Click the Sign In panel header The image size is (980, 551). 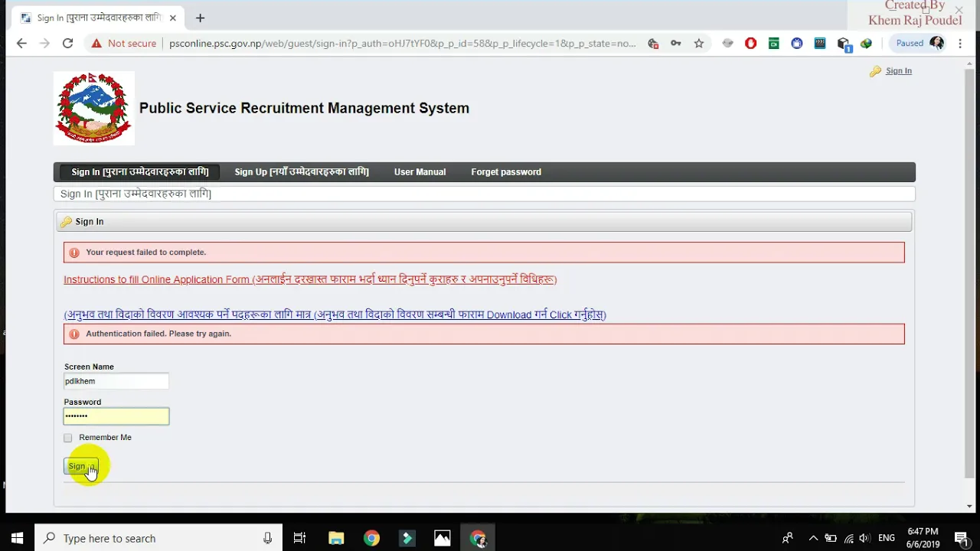pos(484,222)
